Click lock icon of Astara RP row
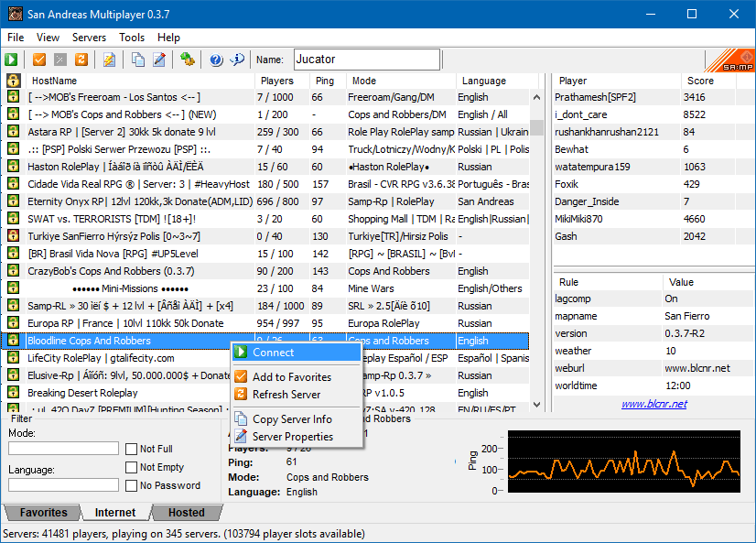This screenshot has height=543, width=756. (14, 132)
